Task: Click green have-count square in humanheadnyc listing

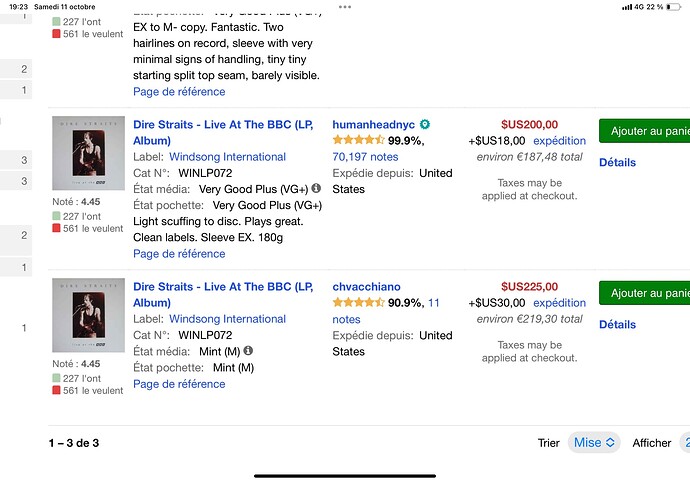Action: [57, 216]
